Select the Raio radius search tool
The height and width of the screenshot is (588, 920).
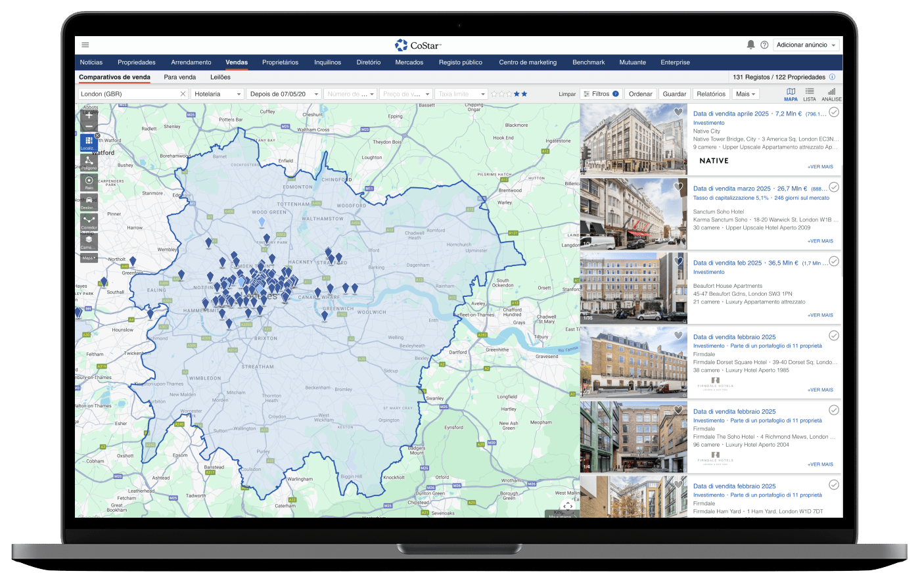pyautogui.click(x=89, y=181)
